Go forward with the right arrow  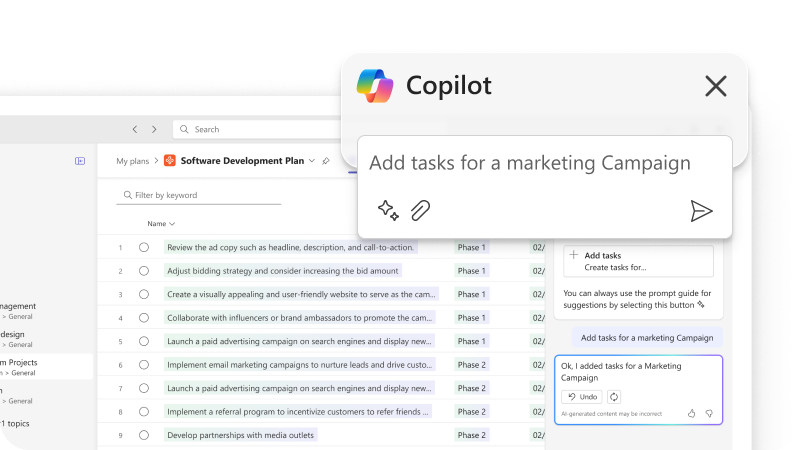click(154, 130)
